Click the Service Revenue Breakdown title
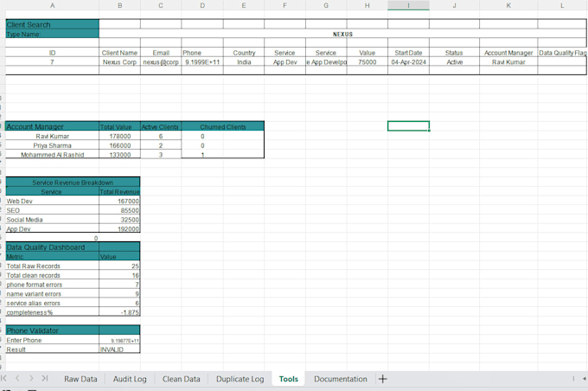The image size is (588, 391). pos(73,182)
